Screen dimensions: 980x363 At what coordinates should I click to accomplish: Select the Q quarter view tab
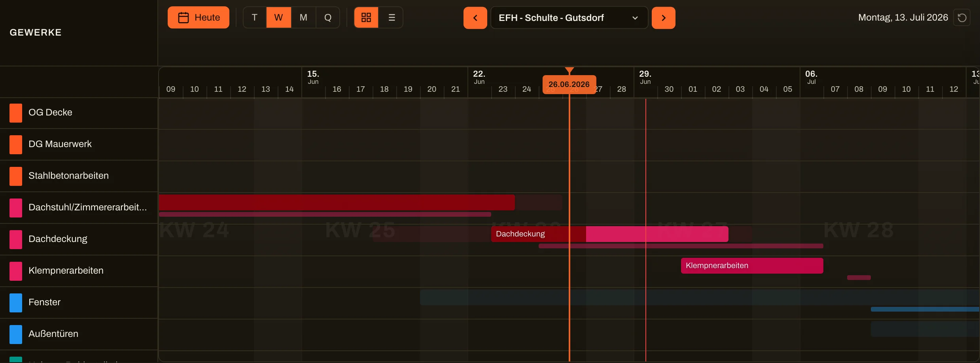[328, 17]
